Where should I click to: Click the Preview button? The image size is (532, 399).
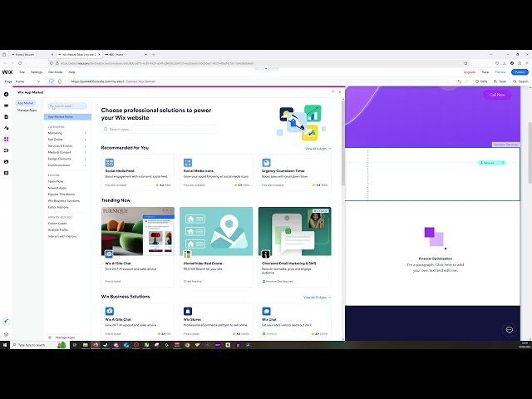(x=500, y=72)
